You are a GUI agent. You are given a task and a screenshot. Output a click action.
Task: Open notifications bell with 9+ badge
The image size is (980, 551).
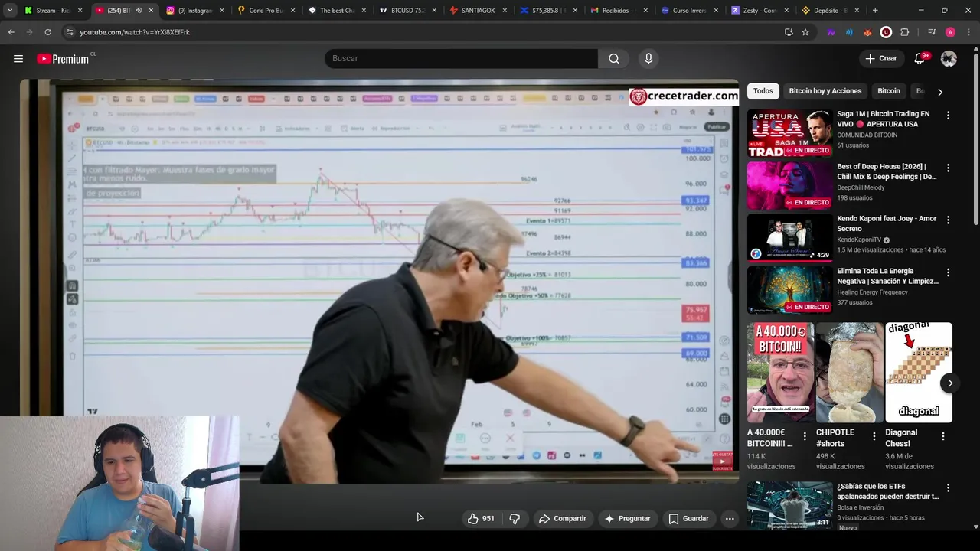(x=920, y=58)
